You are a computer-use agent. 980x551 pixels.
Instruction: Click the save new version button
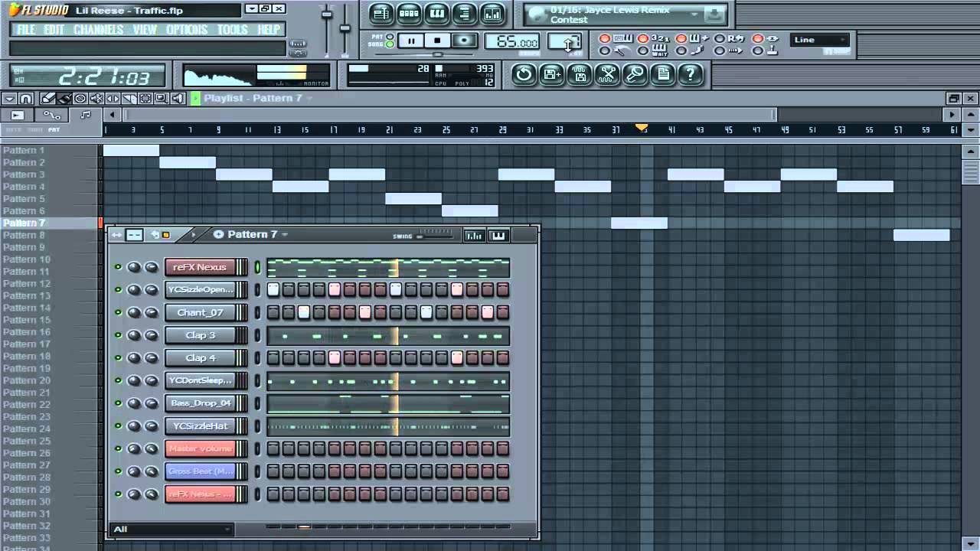tap(551, 74)
